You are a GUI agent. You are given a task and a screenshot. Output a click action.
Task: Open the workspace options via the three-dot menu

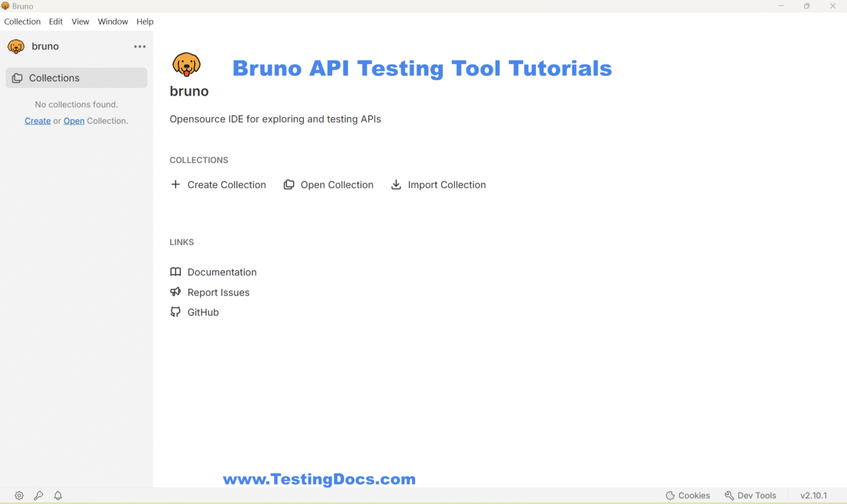click(140, 46)
